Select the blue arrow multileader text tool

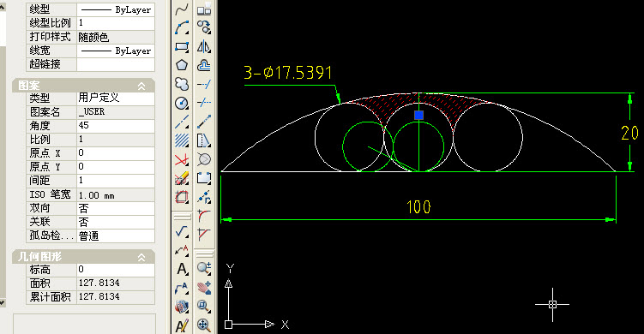point(182,288)
